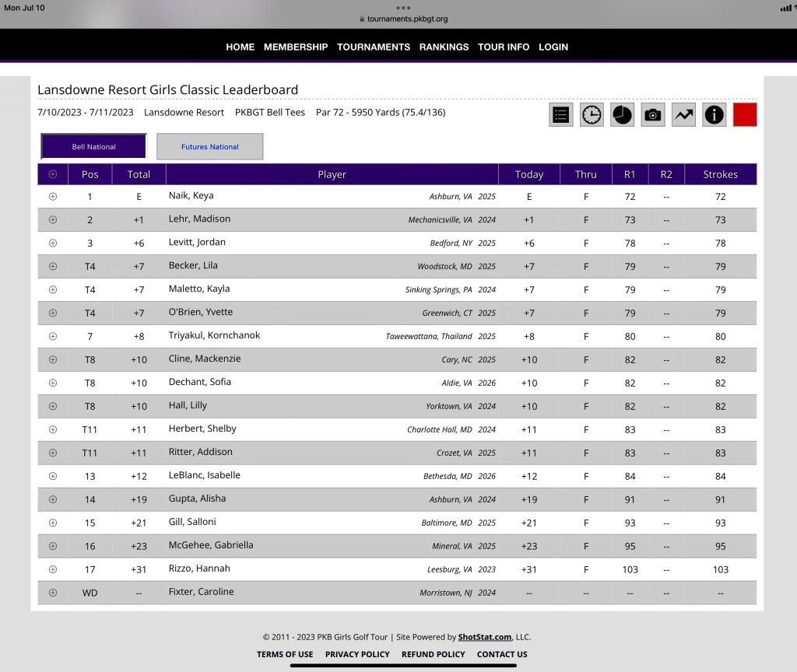Click the camera photos icon
Screen dimensions: 797x672
[653, 115]
